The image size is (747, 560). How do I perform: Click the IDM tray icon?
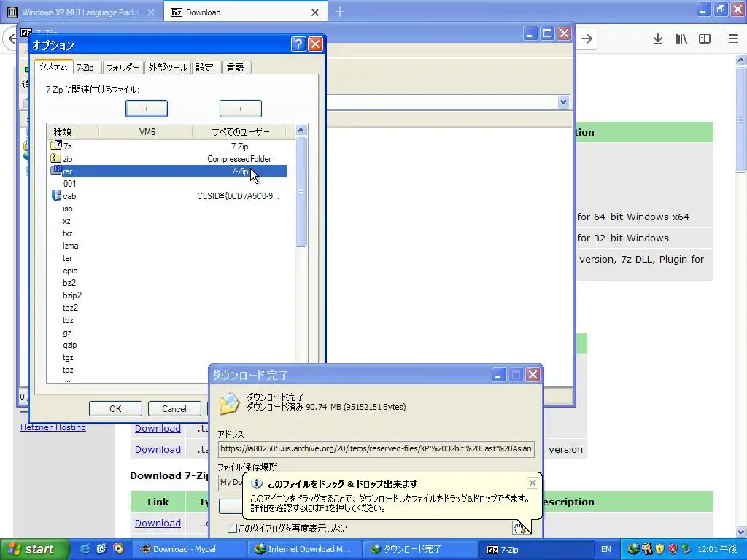pos(633,549)
